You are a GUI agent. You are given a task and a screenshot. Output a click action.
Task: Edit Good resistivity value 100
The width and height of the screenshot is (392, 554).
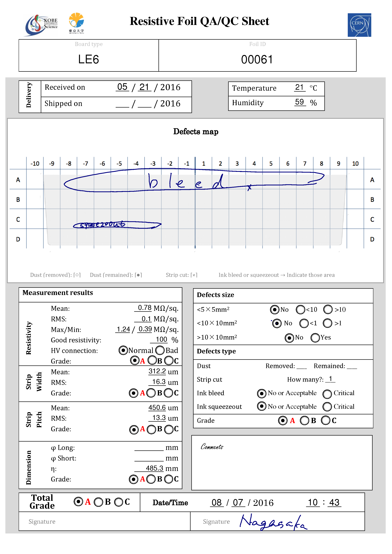159,340
